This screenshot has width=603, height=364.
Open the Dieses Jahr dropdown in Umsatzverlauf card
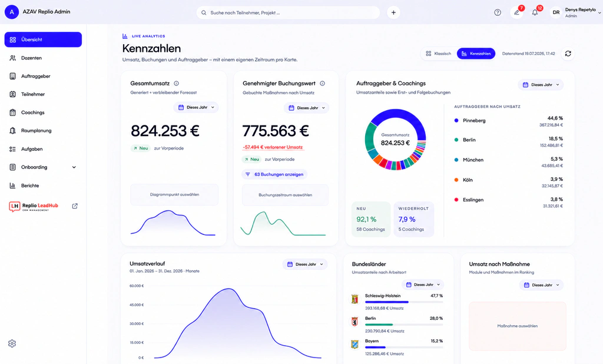305,264
